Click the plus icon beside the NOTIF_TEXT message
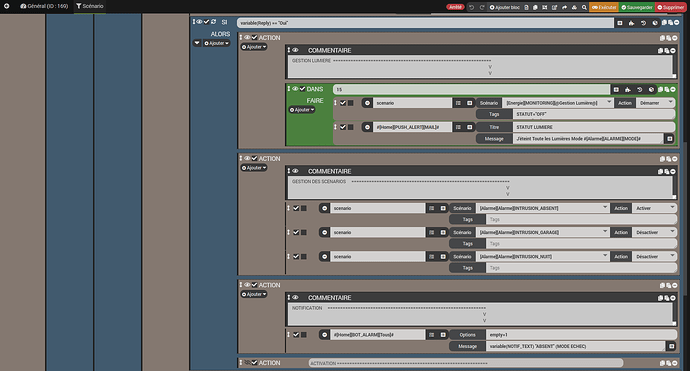The image size is (690, 371). pos(672,346)
